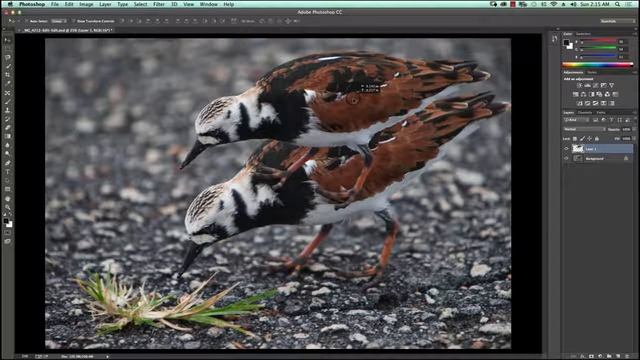Add Black & White adjustment
Image resolution: width=640 pixels, height=360 pixels.
click(591, 94)
